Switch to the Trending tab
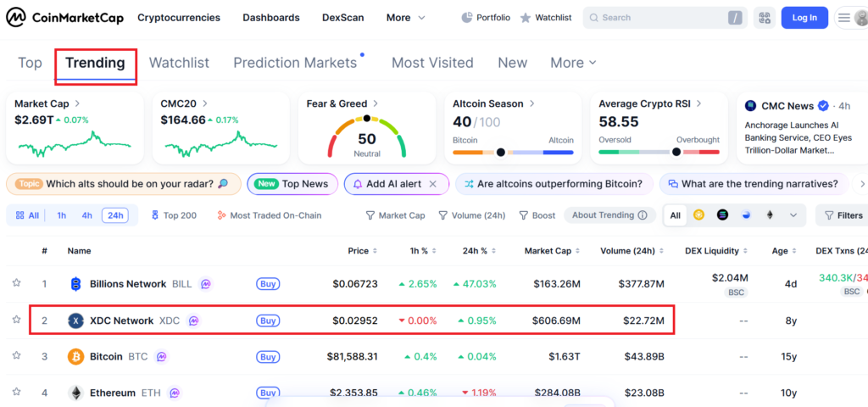Image resolution: width=868 pixels, height=407 pixels. pos(95,63)
